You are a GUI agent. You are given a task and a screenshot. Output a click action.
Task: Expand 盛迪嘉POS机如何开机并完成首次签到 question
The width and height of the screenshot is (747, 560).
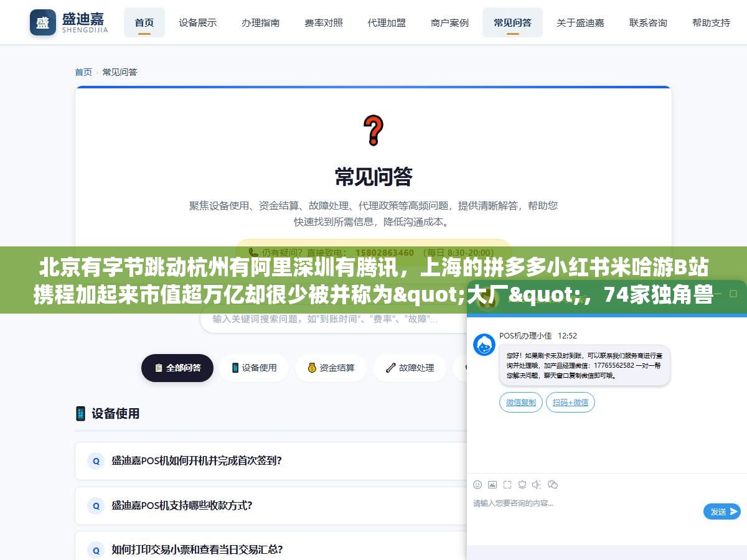pos(271,461)
